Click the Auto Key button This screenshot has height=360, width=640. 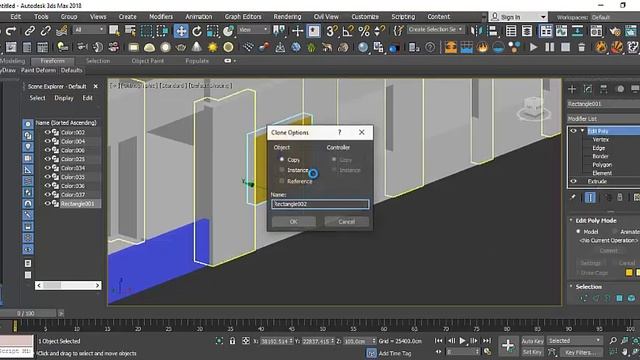coord(533,341)
